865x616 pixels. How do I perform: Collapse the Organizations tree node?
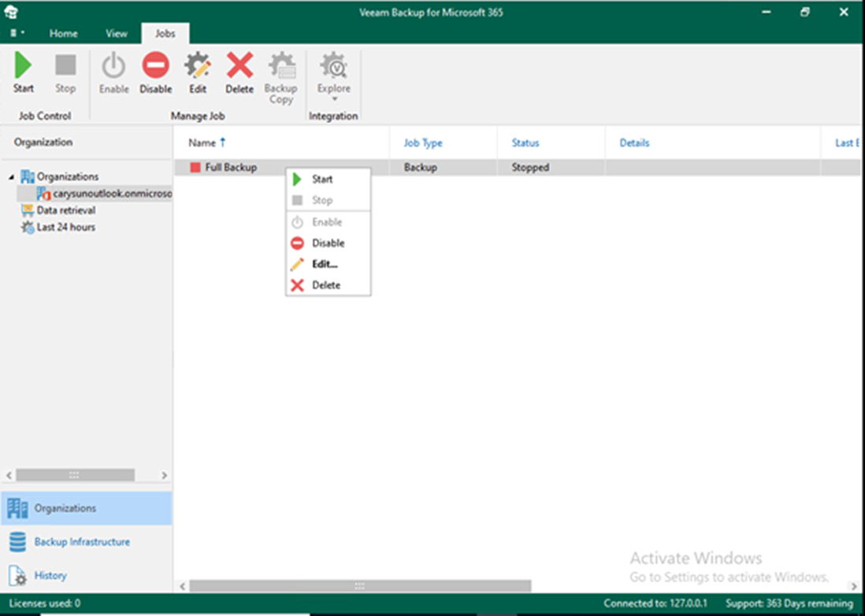[x=12, y=177]
